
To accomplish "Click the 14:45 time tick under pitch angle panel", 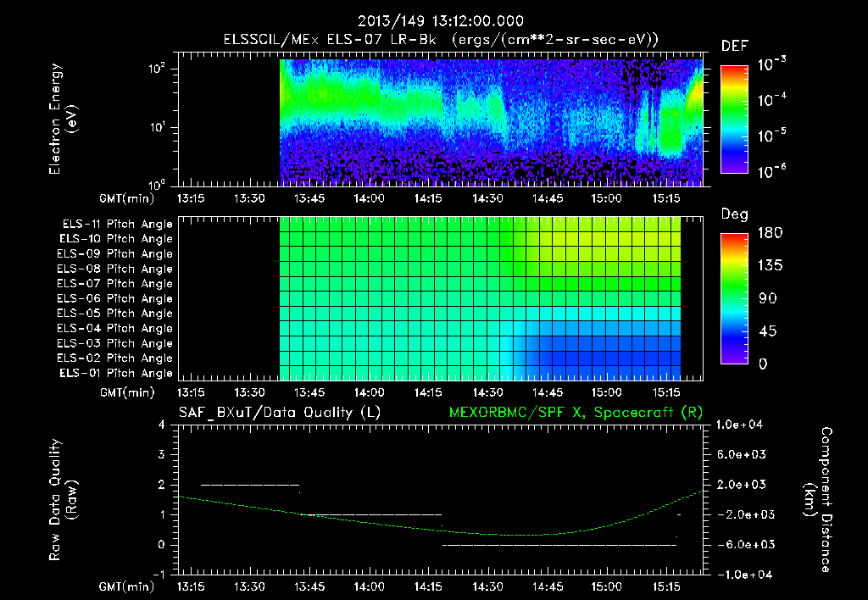I will (548, 393).
